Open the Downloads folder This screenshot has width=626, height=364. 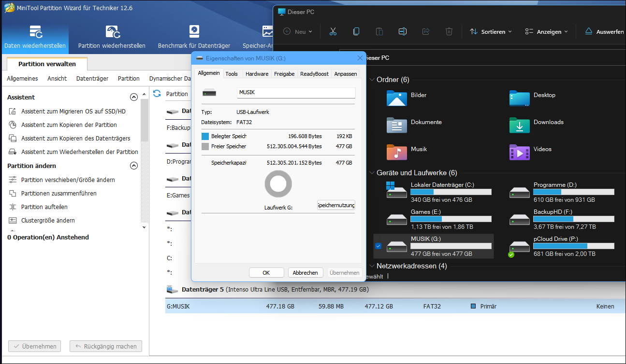coord(537,125)
